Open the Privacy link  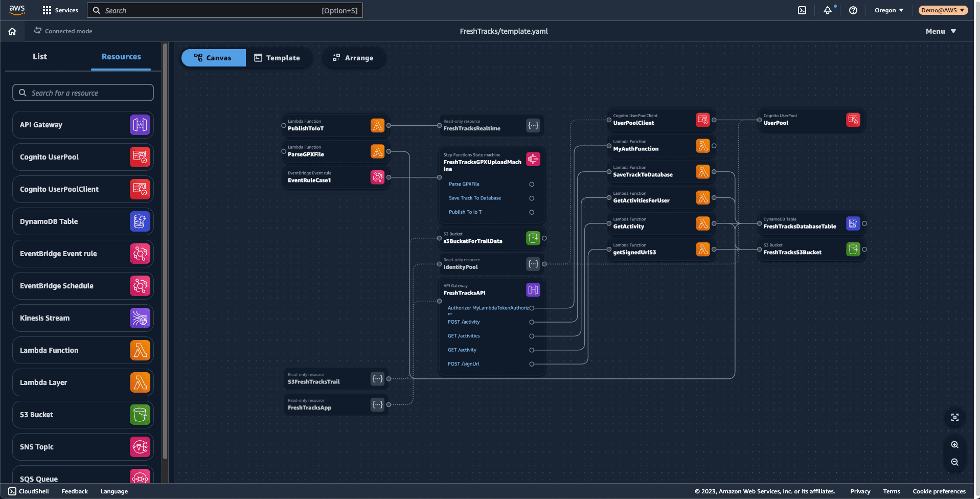point(860,491)
